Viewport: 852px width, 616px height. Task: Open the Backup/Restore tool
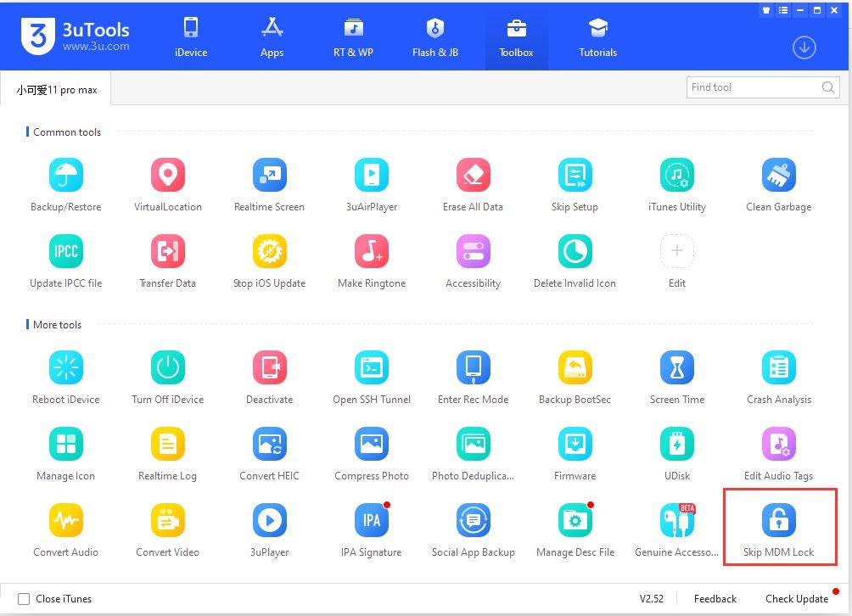(65, 185)
